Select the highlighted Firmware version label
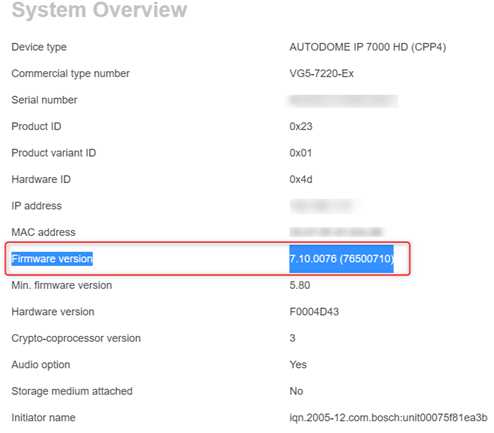The height and width of the screenshot is (433, 494). click(x=52, y=259)
